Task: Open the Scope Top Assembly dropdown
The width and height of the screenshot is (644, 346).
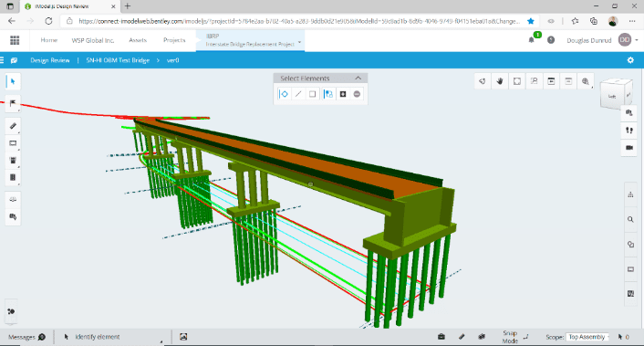Action: [x=587, y=337]
